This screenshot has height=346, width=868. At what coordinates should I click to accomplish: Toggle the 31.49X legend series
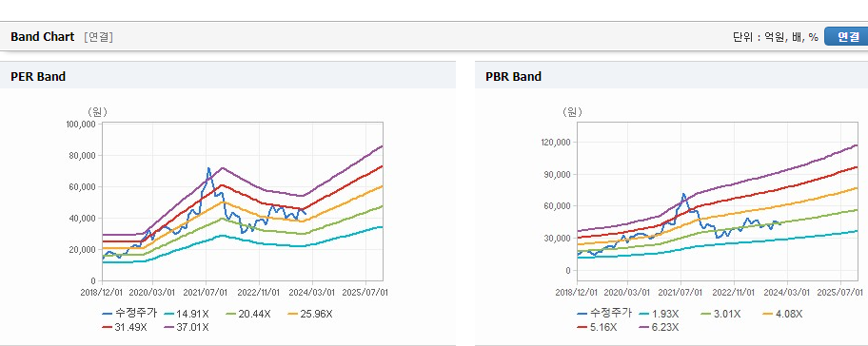pos(125,327)
